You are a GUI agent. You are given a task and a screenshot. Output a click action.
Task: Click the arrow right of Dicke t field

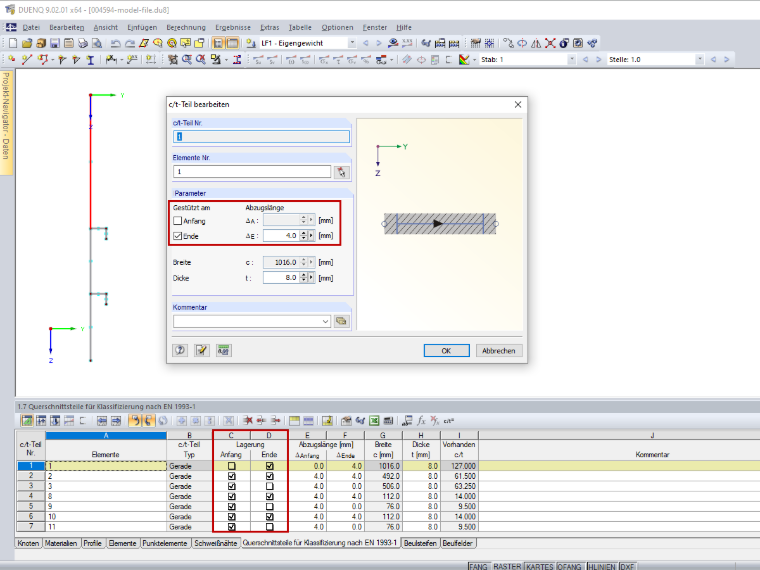click(311, 278)
